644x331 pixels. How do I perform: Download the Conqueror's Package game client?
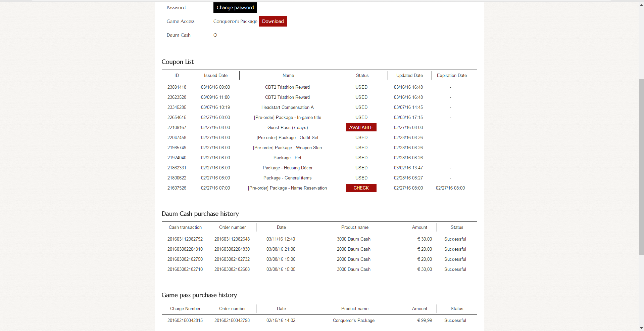tap(273, 21)
